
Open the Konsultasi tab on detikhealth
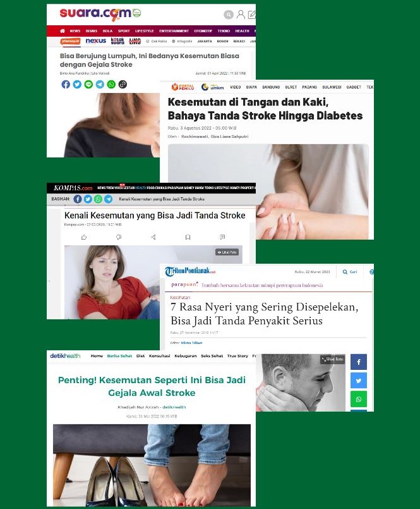click(160, 356)
